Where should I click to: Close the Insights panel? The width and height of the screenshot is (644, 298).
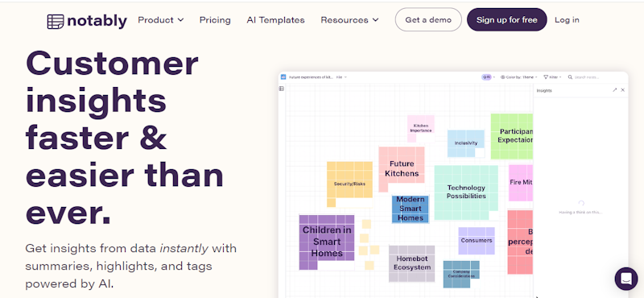pos(622,90)
